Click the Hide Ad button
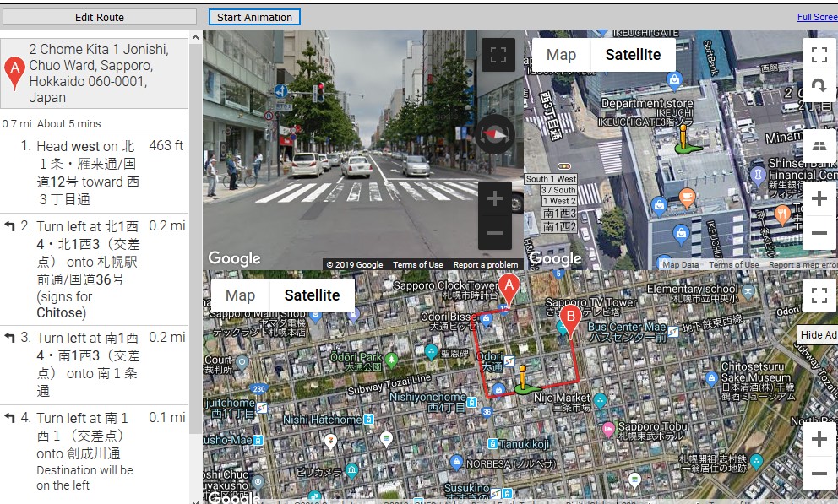The height and width of the screenshot is (504, 838). click(818, 335)
